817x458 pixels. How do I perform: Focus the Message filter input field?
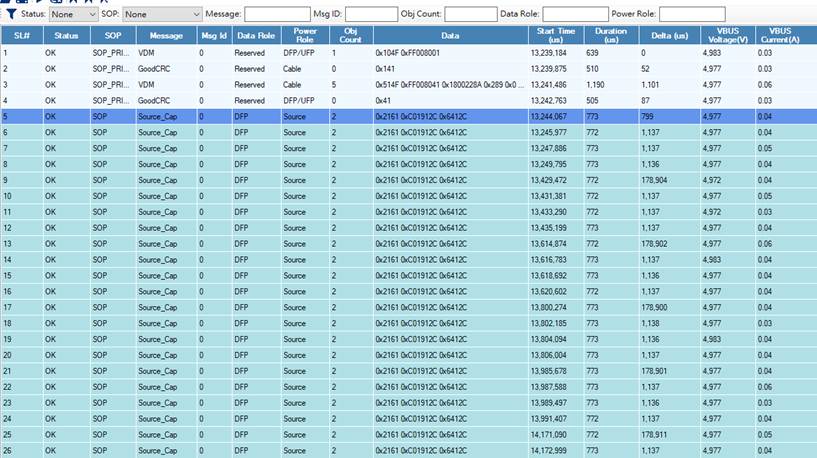277,14
